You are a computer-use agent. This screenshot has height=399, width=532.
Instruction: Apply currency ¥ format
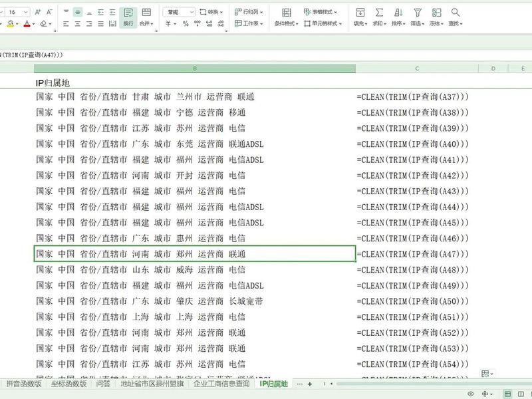[168, 23]
